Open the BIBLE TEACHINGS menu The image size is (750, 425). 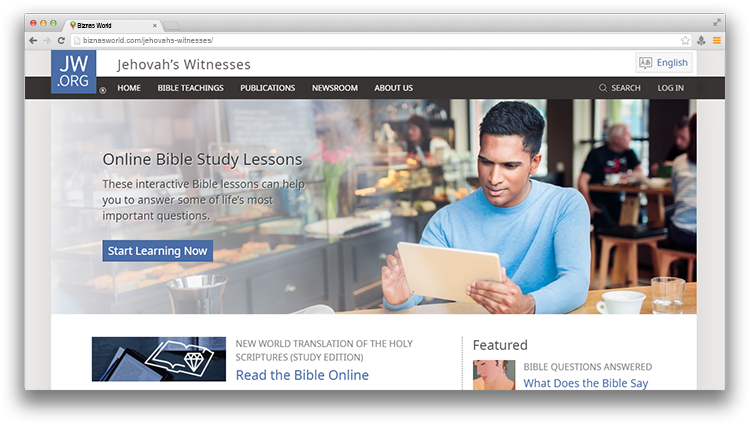click(x=190, y=88)
